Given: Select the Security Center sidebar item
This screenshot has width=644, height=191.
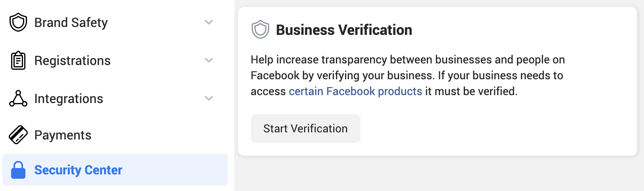Looking at the screenshot, I should coord(78,170).
